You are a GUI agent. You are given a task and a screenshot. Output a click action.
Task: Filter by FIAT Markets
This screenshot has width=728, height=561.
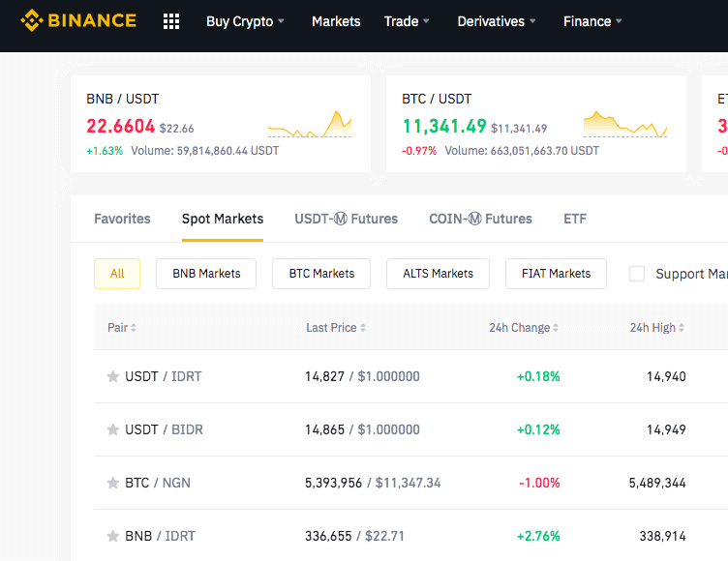556,274
